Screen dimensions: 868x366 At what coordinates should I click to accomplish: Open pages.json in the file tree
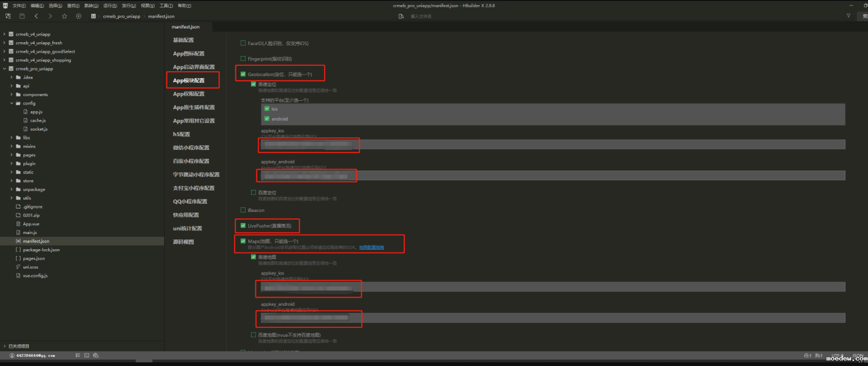(34, 258)
